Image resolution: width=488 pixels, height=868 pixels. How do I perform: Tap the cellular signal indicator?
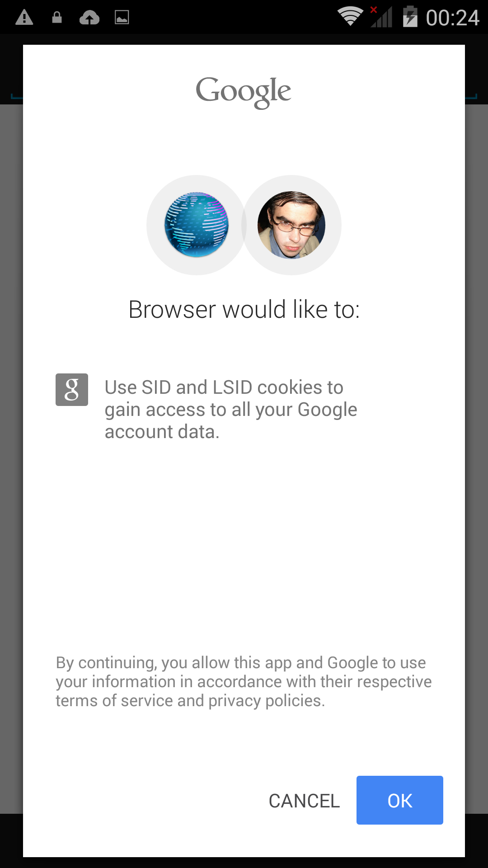tap(381, 17)
